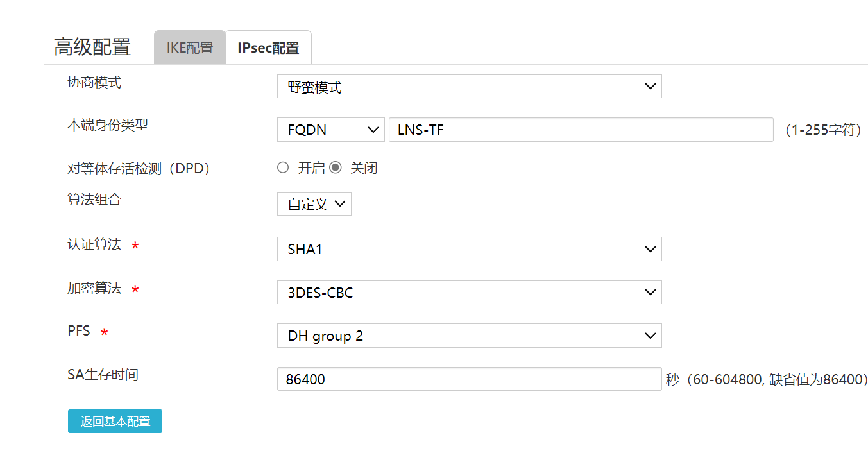Open the 协商模式 dropdown showing 野蛮模式

[x=469, y=87]
